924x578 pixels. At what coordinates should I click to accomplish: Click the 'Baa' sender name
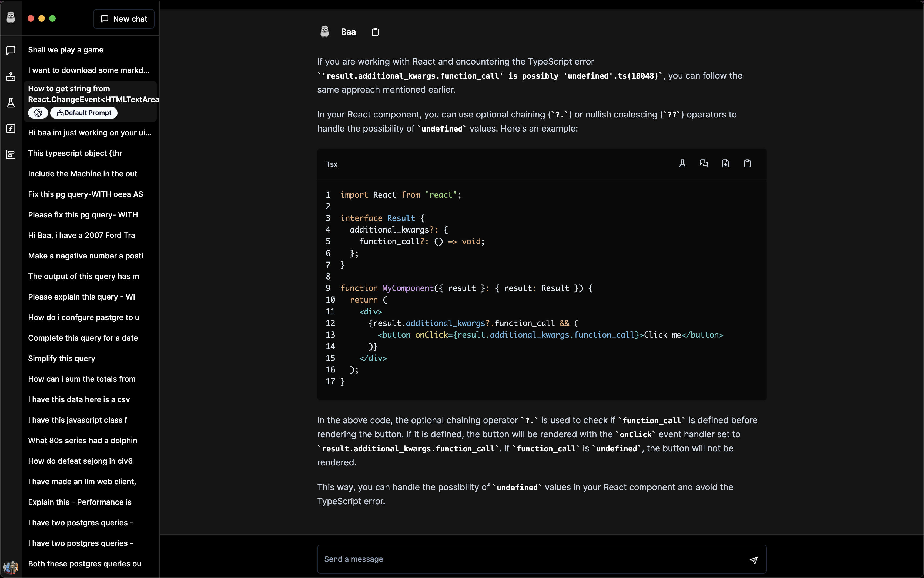click(x=348, y=32)
